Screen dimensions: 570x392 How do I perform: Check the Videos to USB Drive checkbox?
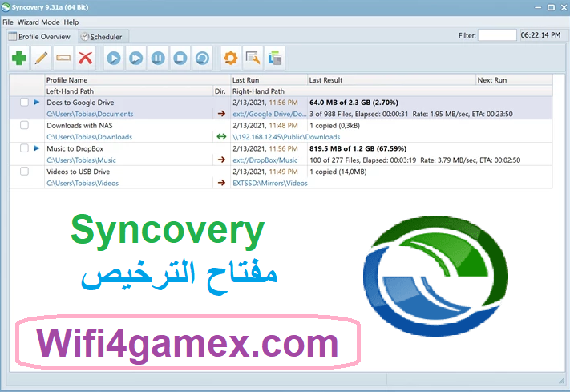pos(24,171)
